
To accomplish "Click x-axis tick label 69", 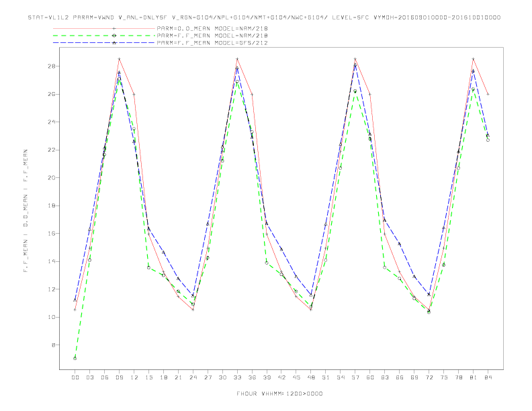I will click(x=414, y=377).
